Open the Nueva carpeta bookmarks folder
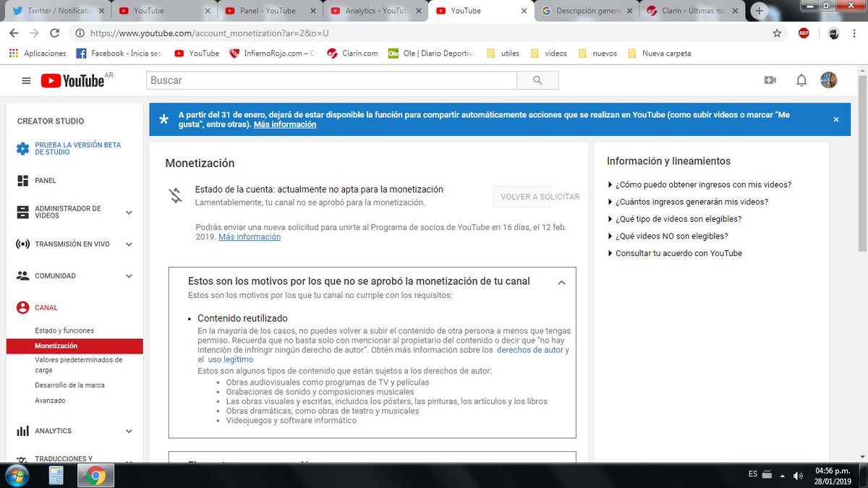 tap(659, 53)
